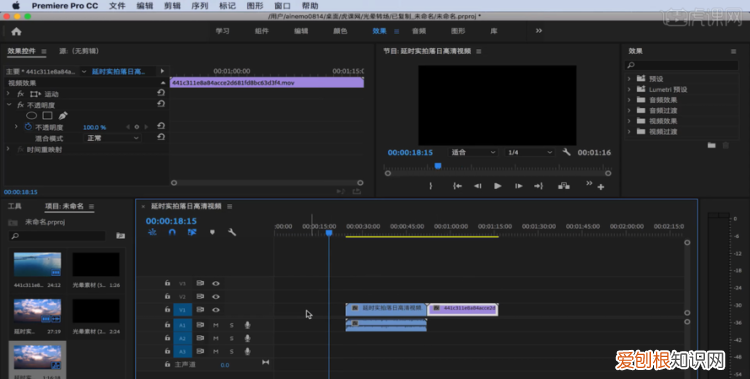Select the ellipse mask tool under Opacity
750x379 pixels.
click(x=32, y=116)
